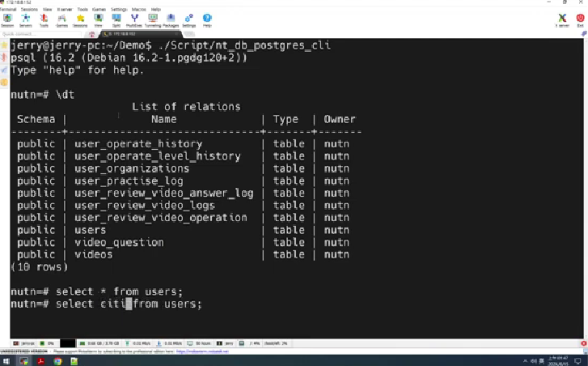588x366 pixels.
Task: Click 'List of relations' heading
Action: point(186,107)
